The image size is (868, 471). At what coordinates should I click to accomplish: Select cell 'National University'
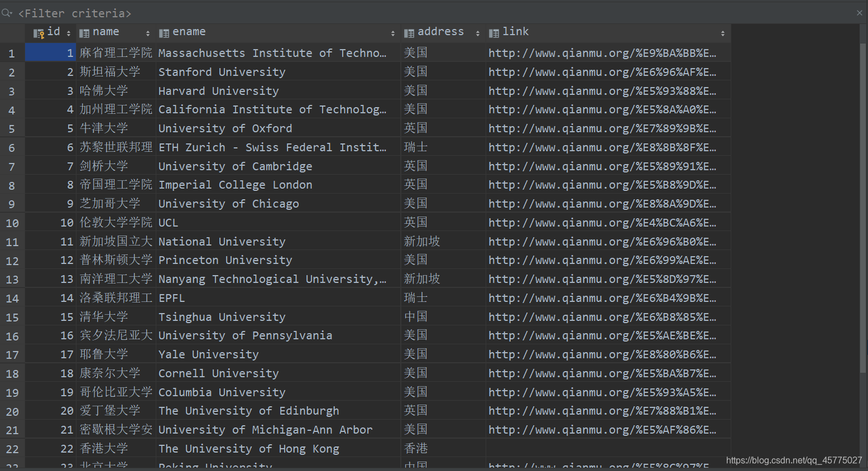pos(278,242)
